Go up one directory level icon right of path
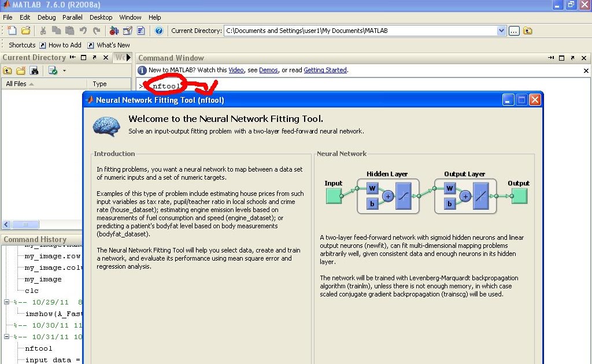This screenshot has height=364, width=592. pyautogui.click(x=527, y=31)
